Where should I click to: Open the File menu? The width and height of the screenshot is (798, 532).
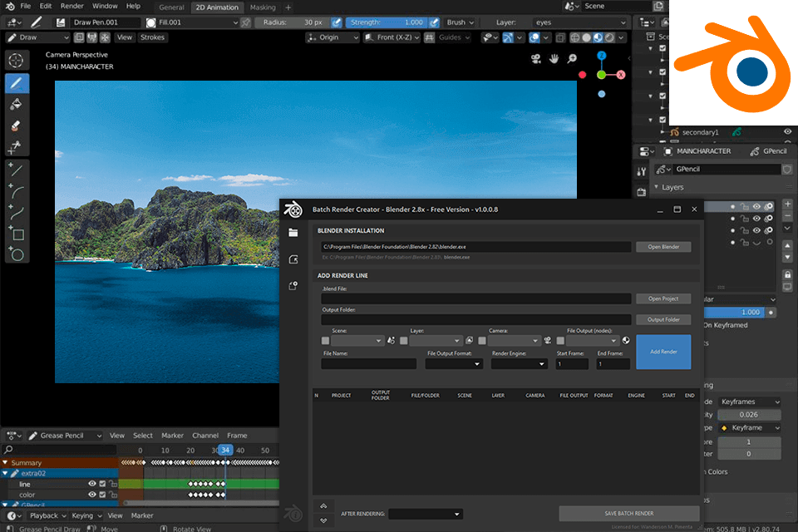tap(26, 6)
